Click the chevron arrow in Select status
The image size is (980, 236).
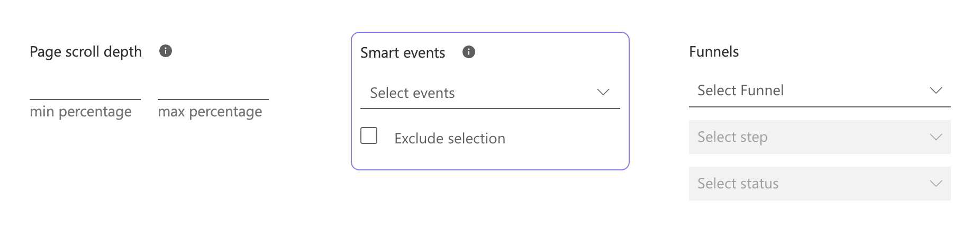(936, 184)
